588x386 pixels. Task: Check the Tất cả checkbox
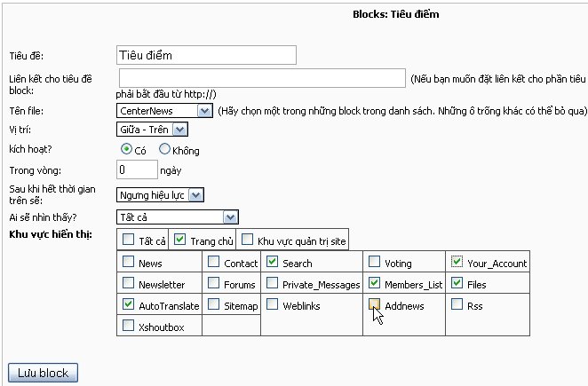[128, 239]
